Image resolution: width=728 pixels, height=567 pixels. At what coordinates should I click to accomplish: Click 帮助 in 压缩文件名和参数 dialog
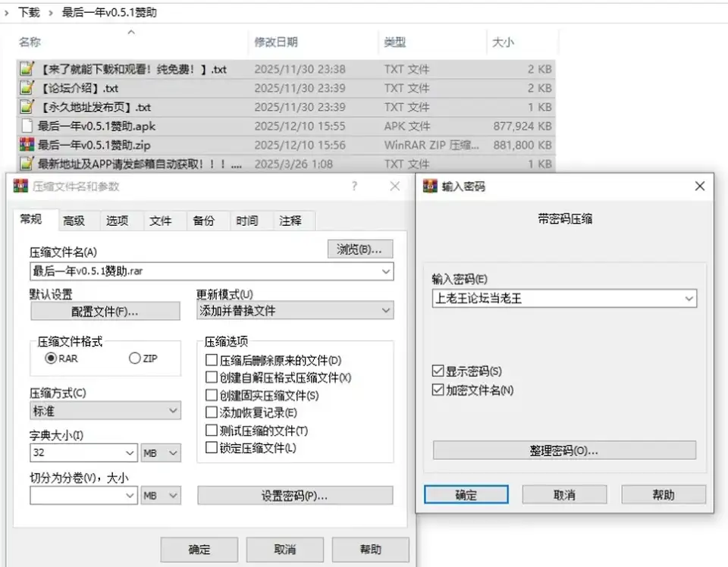tap(371, 550)
